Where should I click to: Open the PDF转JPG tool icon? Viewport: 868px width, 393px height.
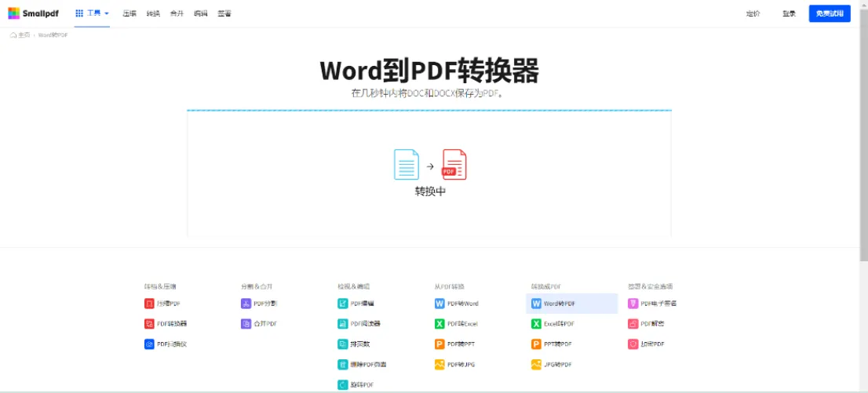(439, 365)
